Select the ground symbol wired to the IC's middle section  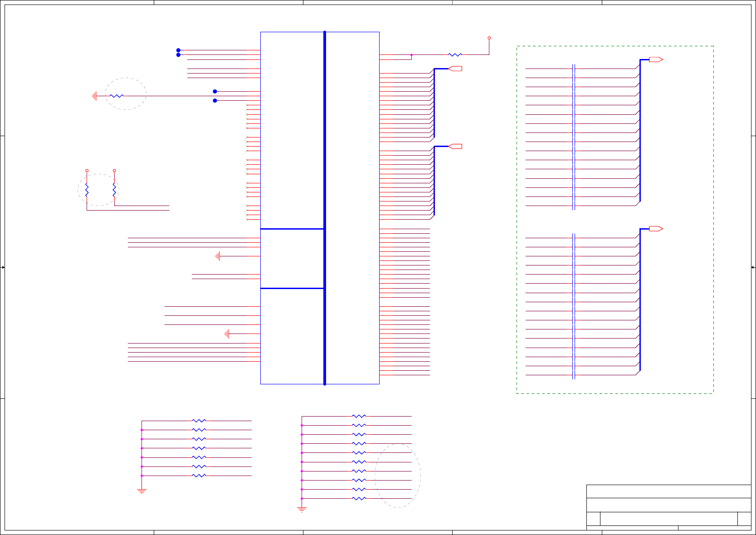click(218, 256)
